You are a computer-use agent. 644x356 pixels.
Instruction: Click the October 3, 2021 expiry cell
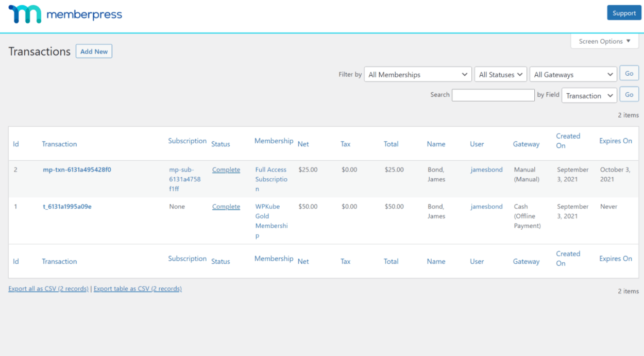(x=615, y=175)
